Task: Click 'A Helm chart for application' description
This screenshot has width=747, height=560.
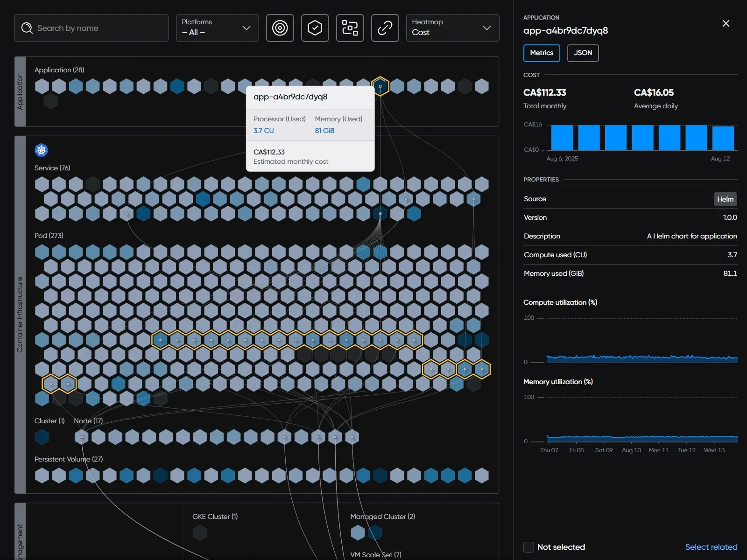Action: point(692,236)
